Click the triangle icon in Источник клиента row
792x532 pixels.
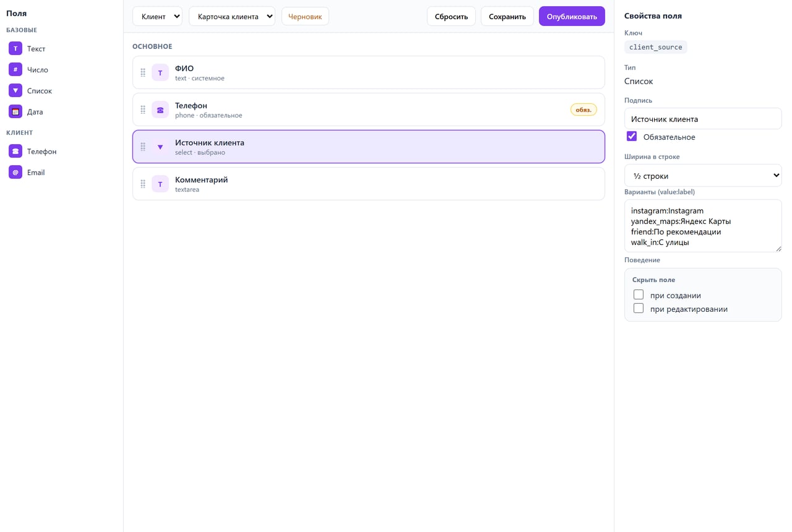coord(160,147)
